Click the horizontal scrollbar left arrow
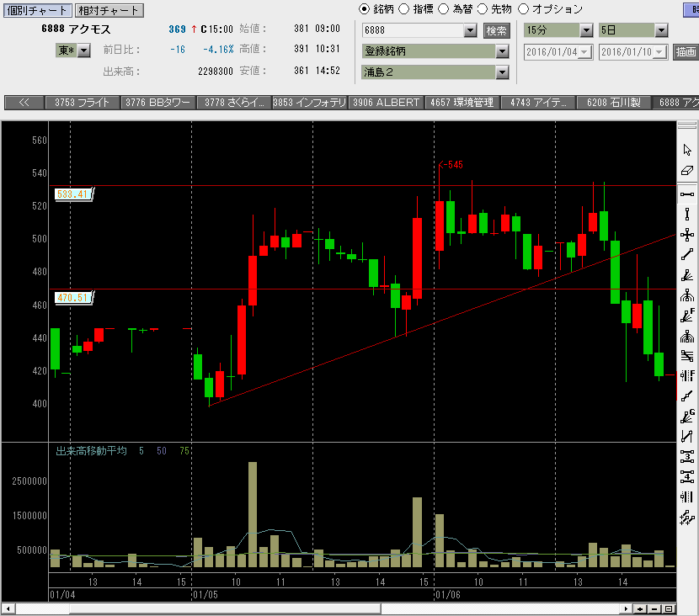Image resolution: width=699 pixels, height=616 pixels. pos(8,609)
